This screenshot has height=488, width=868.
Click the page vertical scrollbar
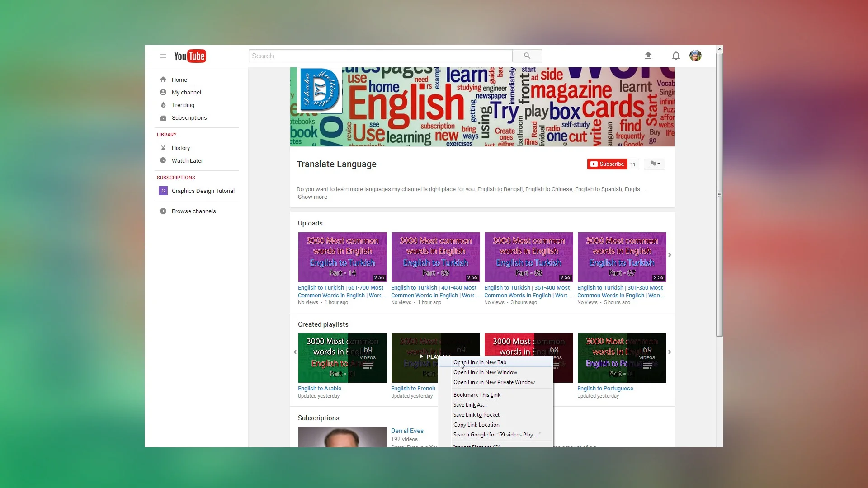pyautogui.click(x=720, y=194)
